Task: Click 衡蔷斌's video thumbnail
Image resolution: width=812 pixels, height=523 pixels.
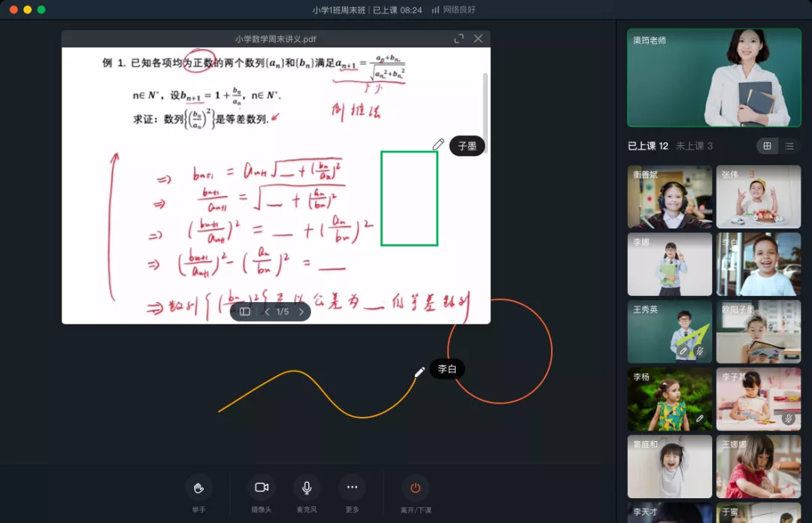Action: point(670,197)
